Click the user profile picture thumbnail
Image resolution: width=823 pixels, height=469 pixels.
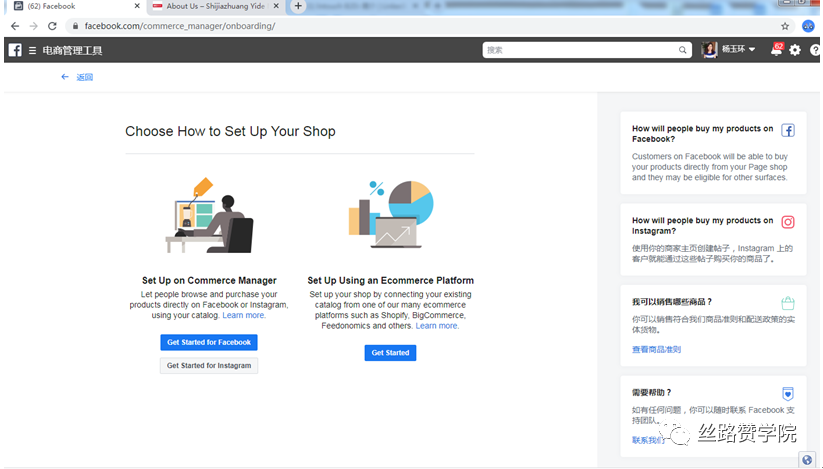click(x=709, y=50)
